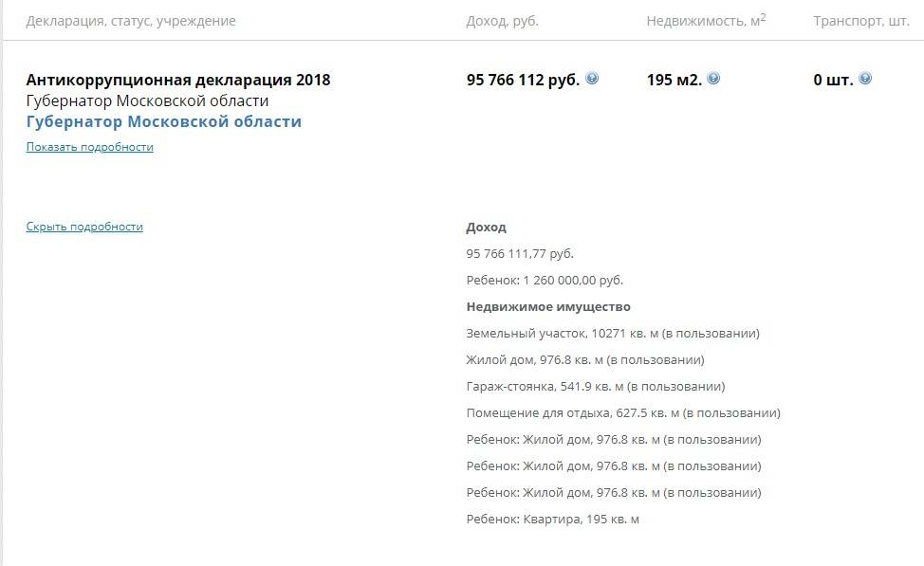This screenshot has width=924, height=566.
Task: Click the 'Недвижимость, м2' column header
Action: pyautogui.click(x=706, y=21)
